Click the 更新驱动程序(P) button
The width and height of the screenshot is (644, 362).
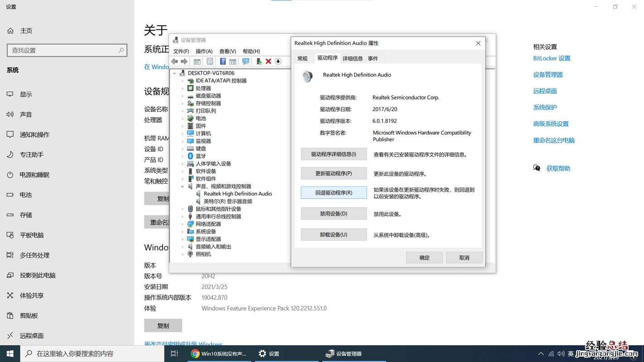(334, 173)
